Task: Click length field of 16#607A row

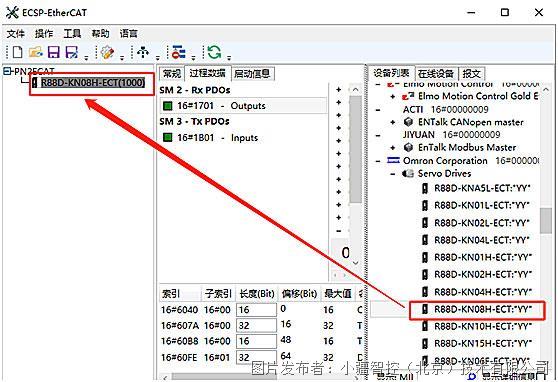Action: pos(256,325)
